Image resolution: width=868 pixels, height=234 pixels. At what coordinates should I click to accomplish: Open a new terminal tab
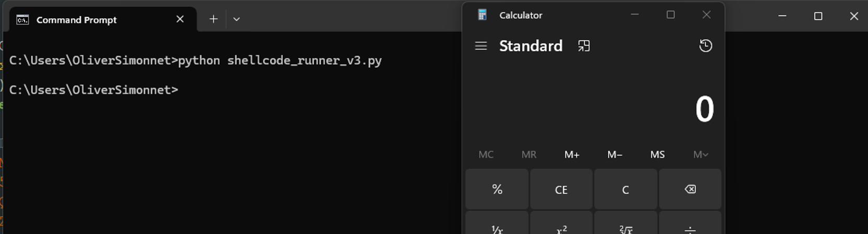(213, 19)
